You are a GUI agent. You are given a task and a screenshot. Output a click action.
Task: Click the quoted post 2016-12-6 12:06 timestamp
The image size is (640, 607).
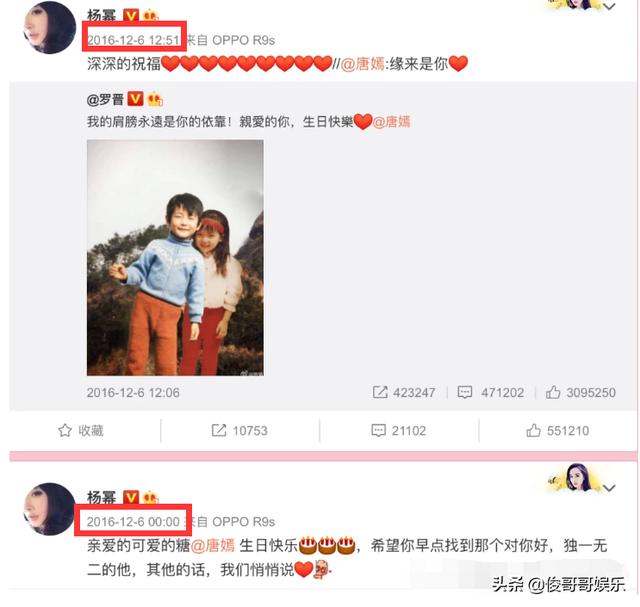(x=133, y=392)
